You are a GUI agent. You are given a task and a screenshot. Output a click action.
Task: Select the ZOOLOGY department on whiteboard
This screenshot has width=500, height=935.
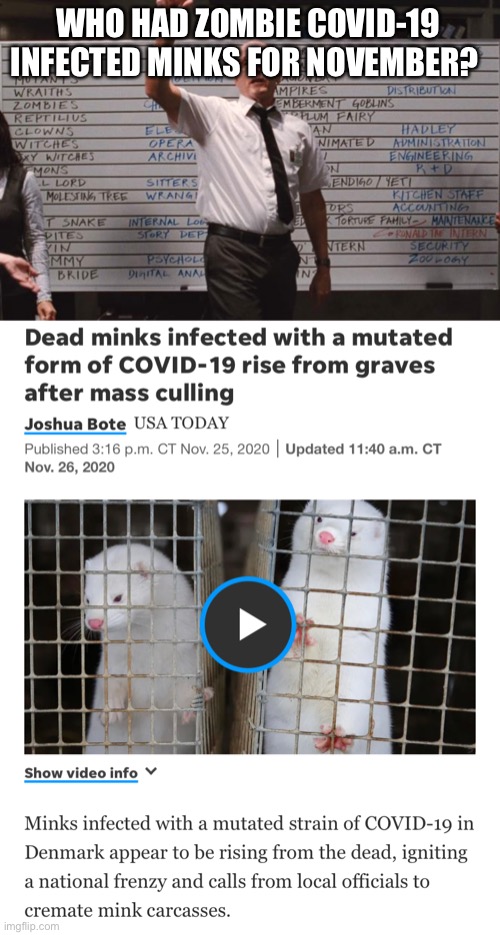(439, 259)
